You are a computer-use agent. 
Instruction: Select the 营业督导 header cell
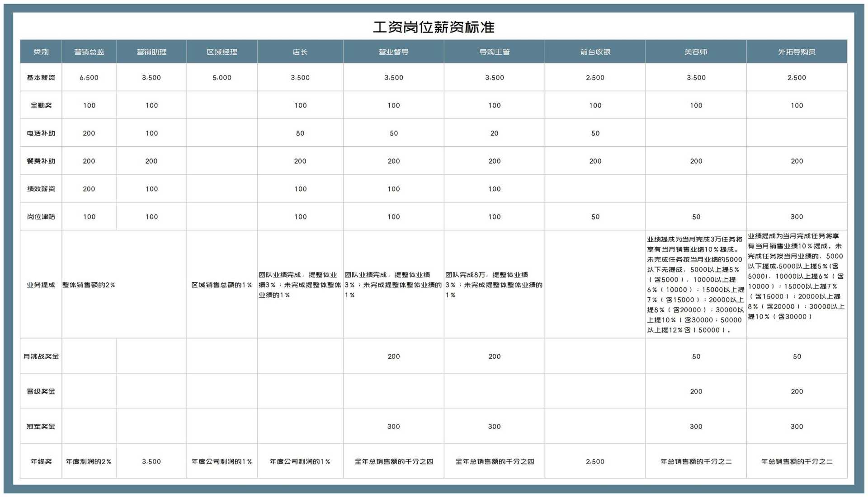coord(393,52)
